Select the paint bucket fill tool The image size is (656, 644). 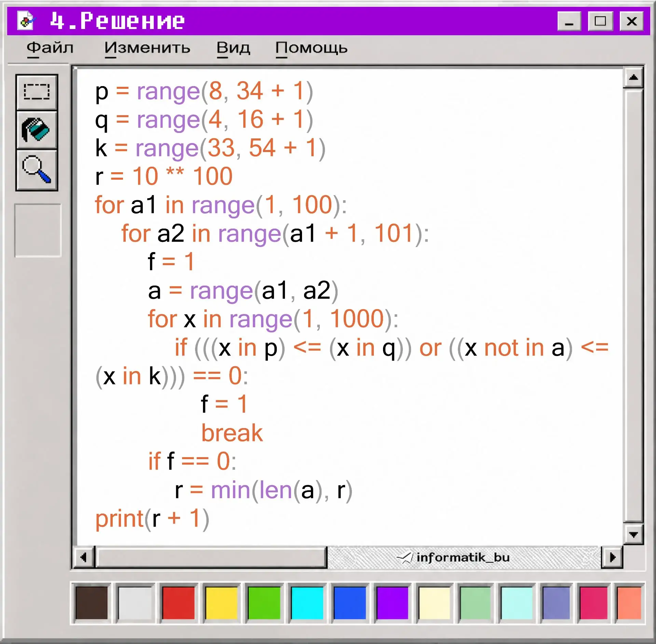(x=37, y=130)
